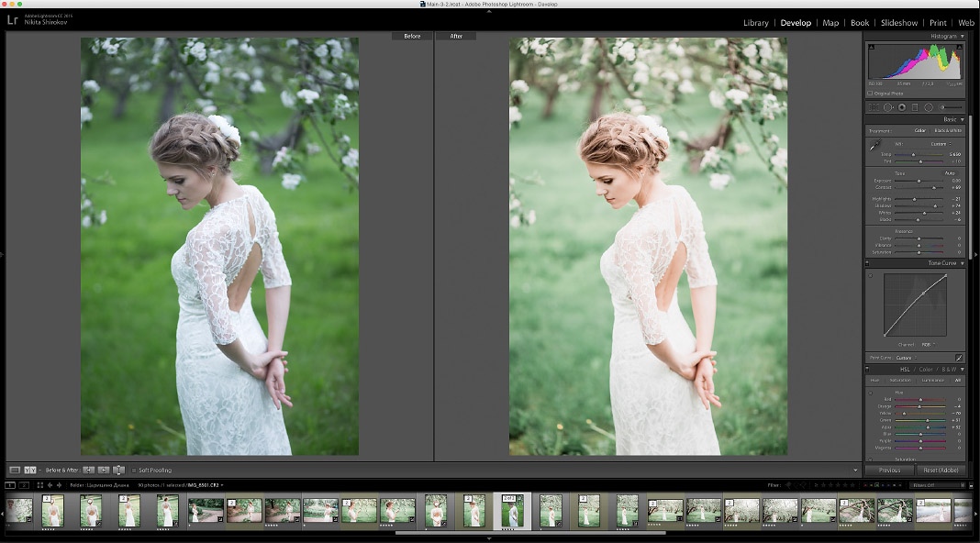Adjust the Exposure slider handle
Screen dimensions: 980x543
pyautogui.click(x=919, y=182)
